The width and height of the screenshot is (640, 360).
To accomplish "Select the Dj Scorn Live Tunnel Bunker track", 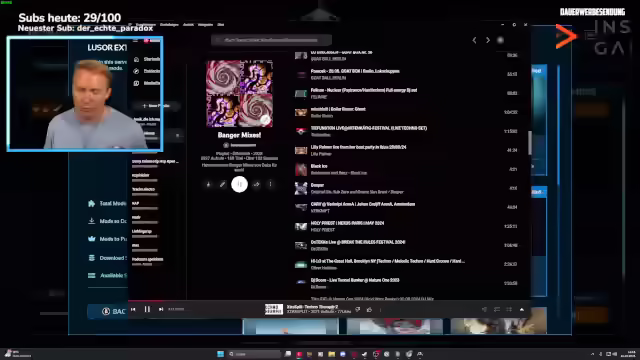I will pos(407,283).
